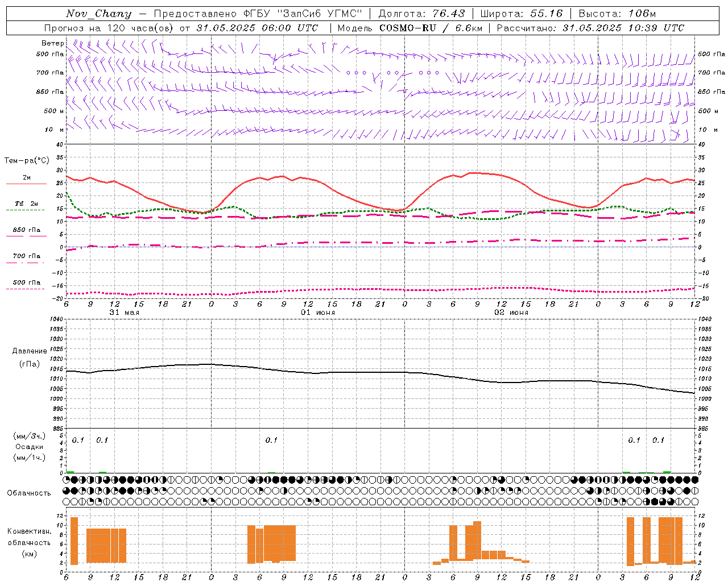This screenshot has width=728, height=582.
Task: Click the "Давление" pressure panel label
Action: [30, 351]
